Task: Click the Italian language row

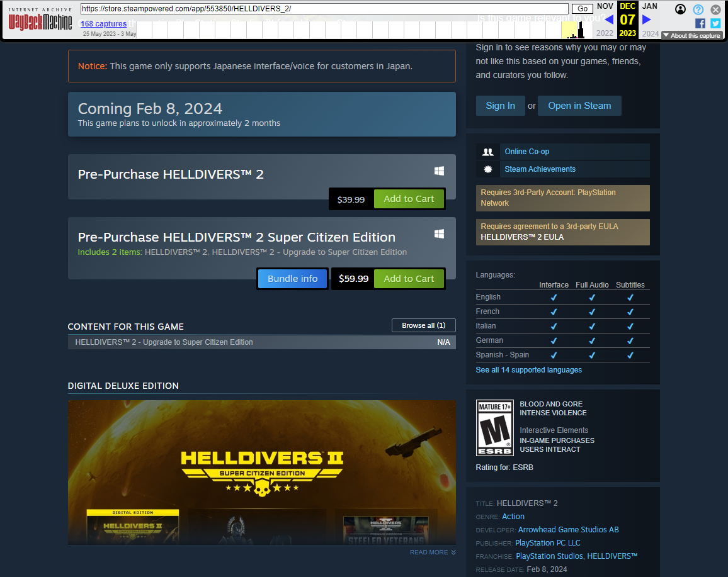Action: point(563,326)
